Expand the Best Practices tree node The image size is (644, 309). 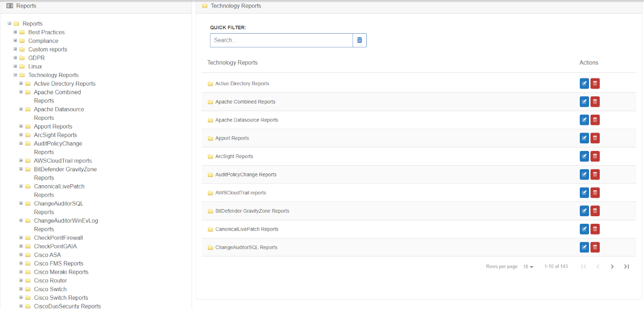tap(15, 32)
